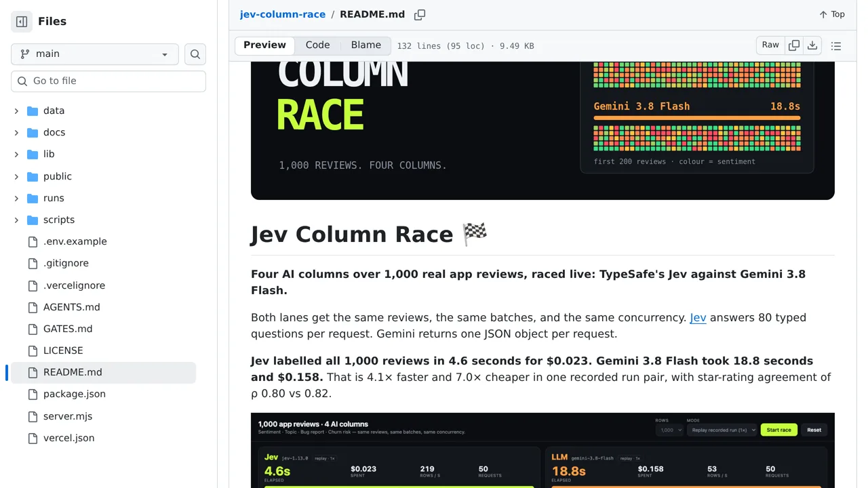Open the README outline list icon
Screen dimensions: 868x488
click(x=836, y=46)
